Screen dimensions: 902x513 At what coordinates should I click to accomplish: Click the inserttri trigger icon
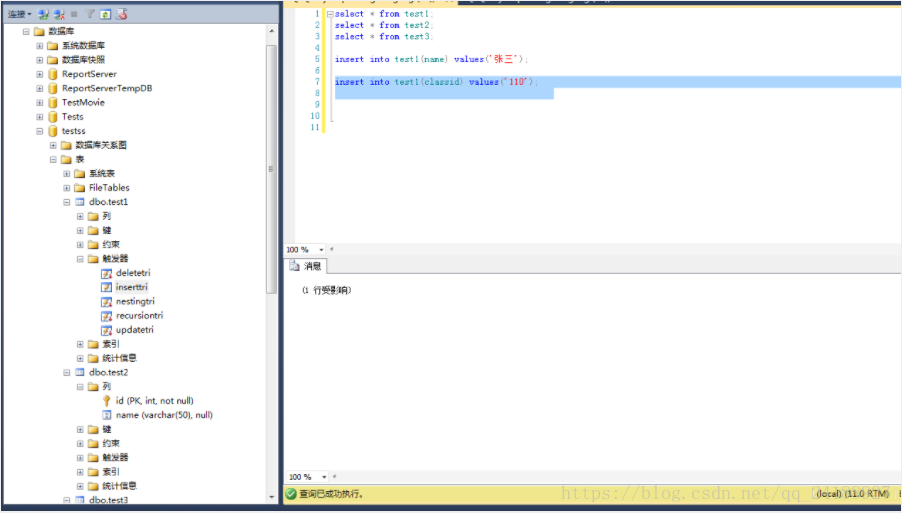[x=106, y=287]
